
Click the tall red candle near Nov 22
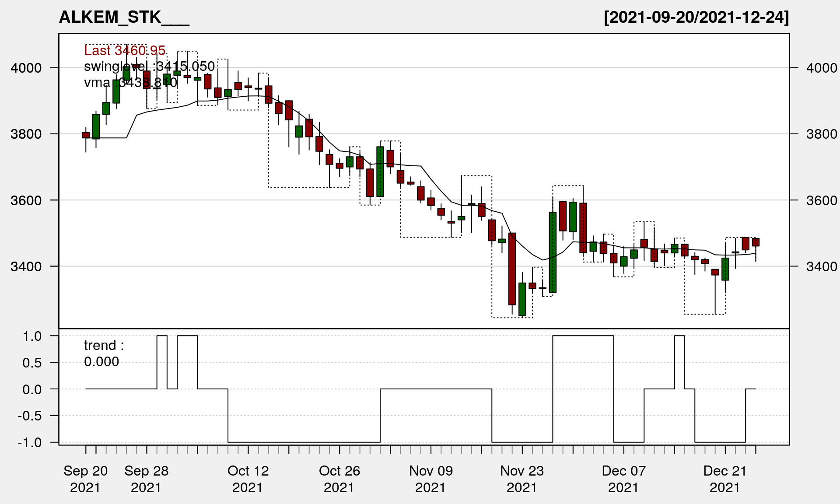coord(512,269)
